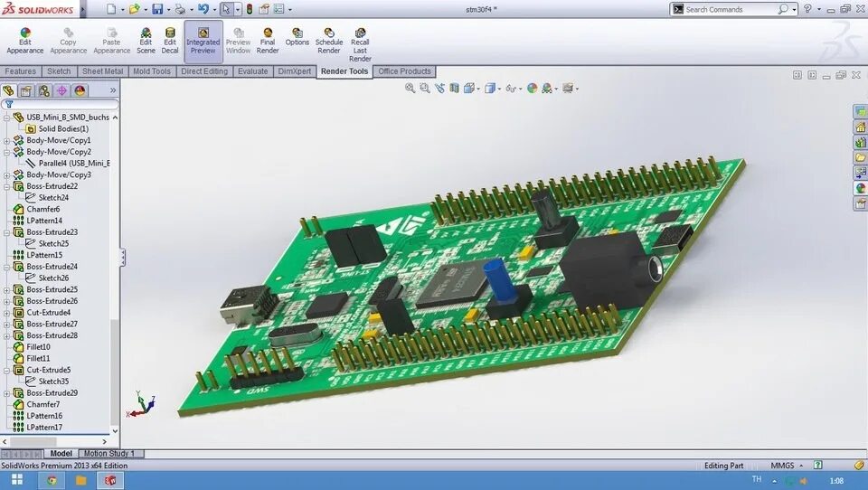Click the File Properties icon
Viewport: 868px width, 490px height.
pos(264,9)
